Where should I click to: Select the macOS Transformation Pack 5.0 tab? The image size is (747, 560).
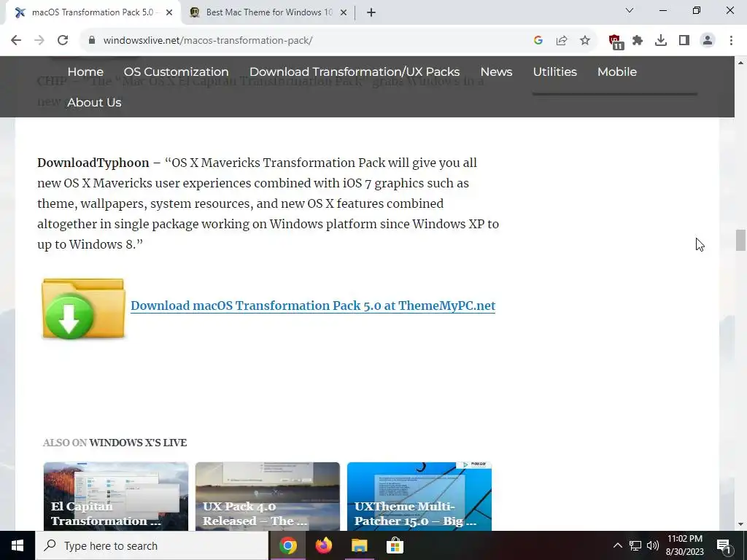tap(93, 13)
